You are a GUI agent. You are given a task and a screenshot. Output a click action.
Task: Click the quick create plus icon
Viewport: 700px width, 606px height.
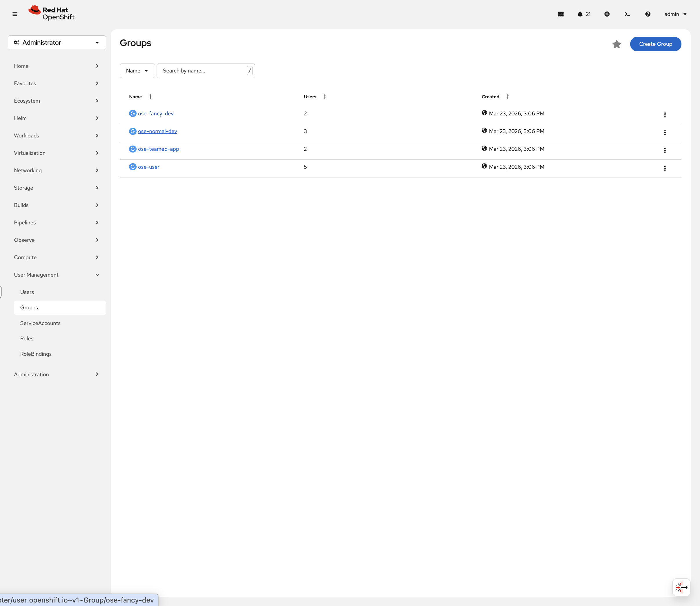coord(607,14)
